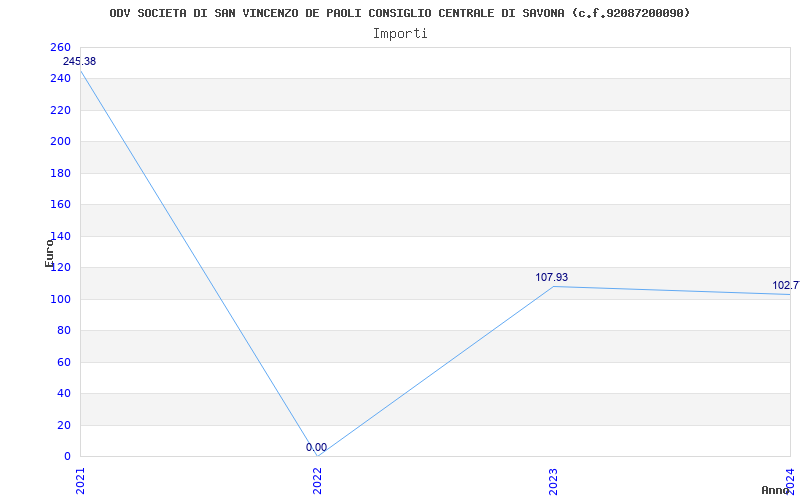Screen dimensions: 800x500
Task: Click the ODV SOCIETA DI SAN VINCENZO chart title
Action: [x=399, y=13]
